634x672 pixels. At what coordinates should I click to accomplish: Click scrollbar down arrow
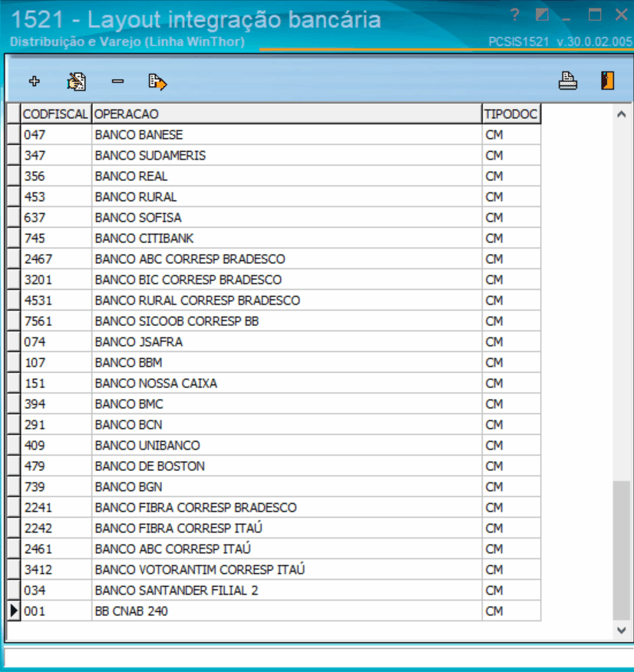click(621, 630)
